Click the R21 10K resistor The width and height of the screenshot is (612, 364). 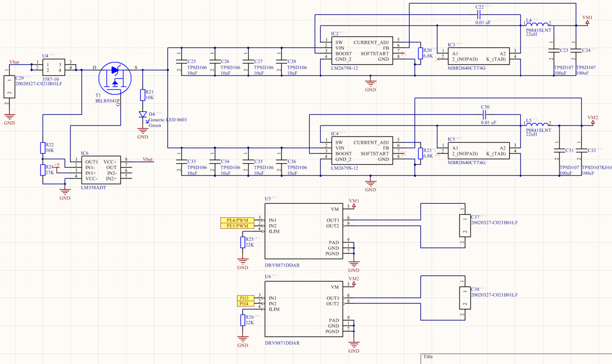pos(143,94)
